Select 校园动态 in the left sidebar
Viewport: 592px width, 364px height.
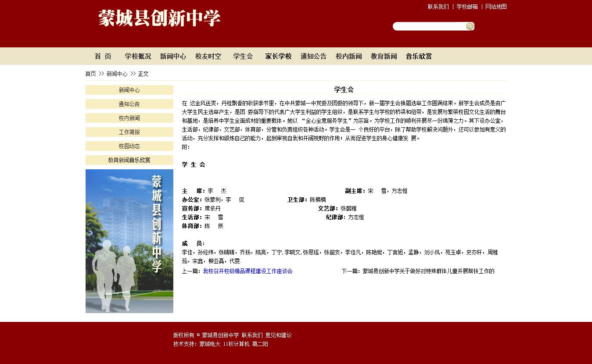tap(129, 146)
